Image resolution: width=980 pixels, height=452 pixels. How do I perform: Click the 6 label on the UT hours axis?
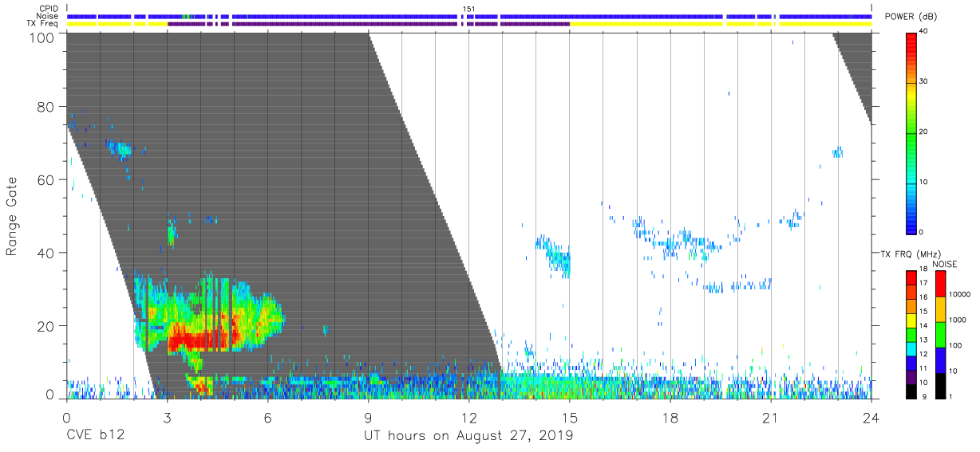(x=267, y=416)
